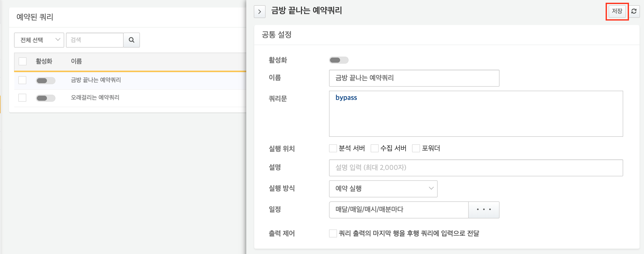Select 금방 끝나는 예약쿼리 row name in list
Image resolution: width=644 pixels, height=254 pixels.
96,80
